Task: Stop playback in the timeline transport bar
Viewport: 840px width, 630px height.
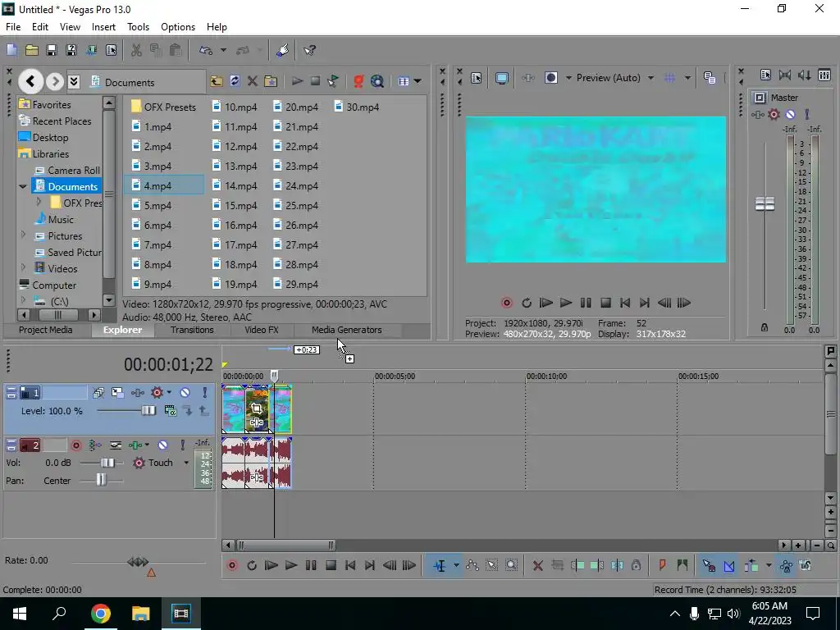Action: point(331,565)
